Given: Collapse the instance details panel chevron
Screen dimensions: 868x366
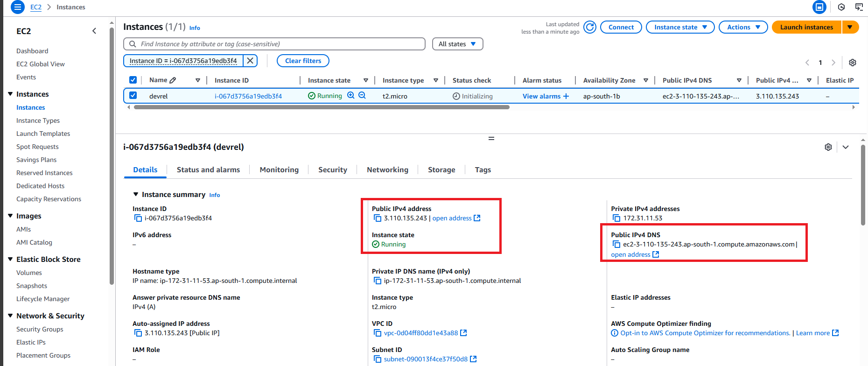Looking at the screenshot, I should point(846,147).
